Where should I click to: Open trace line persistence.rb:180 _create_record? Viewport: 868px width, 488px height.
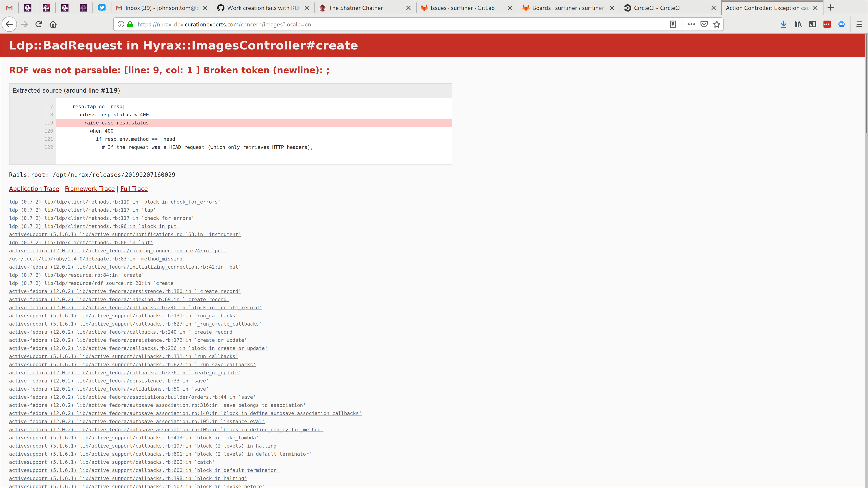click(x=125, y=291)
